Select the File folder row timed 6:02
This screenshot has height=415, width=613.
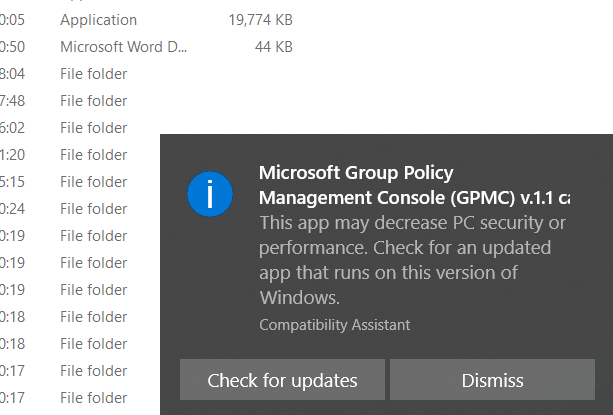[x=64, y=128]
